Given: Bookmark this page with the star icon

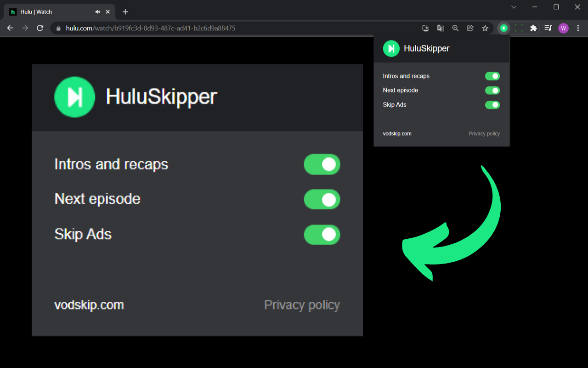Looking at the screenshot, I should pyautogui.click(x=485, y=28).
